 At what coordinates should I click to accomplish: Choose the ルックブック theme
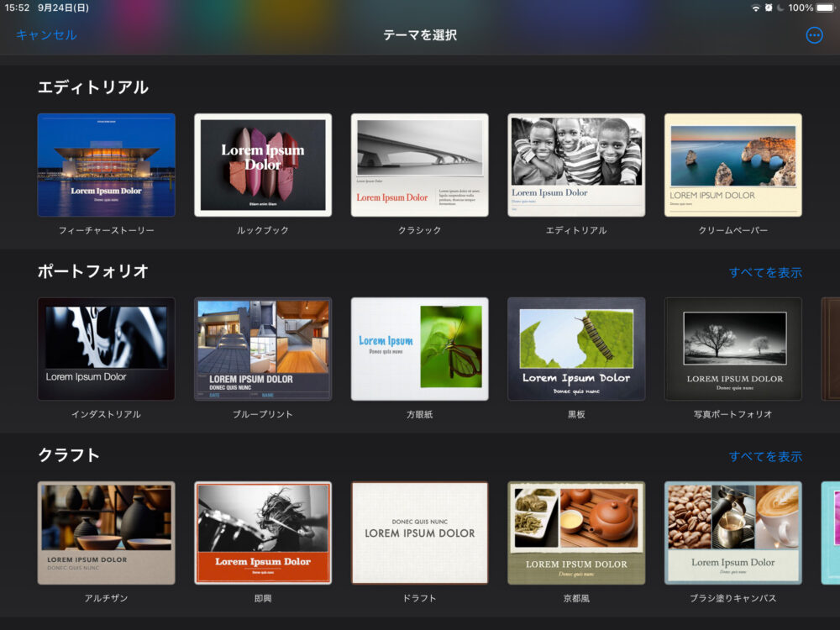263,165
